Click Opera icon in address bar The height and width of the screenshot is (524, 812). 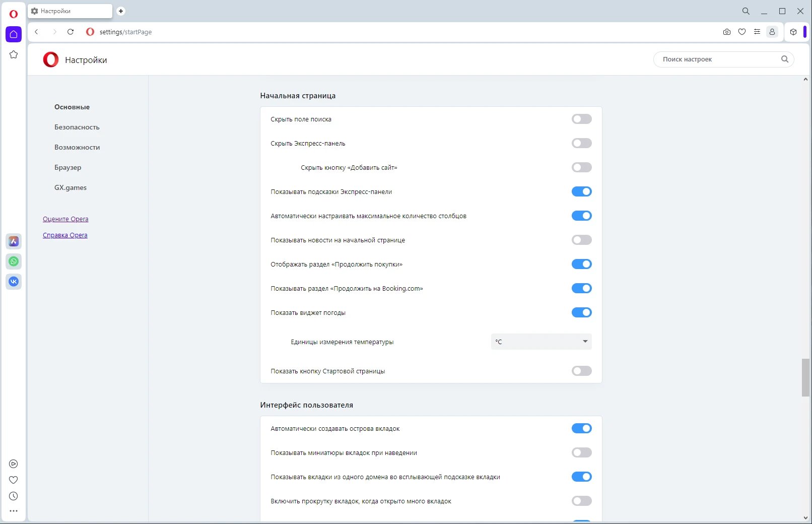(x=90, y=32)
